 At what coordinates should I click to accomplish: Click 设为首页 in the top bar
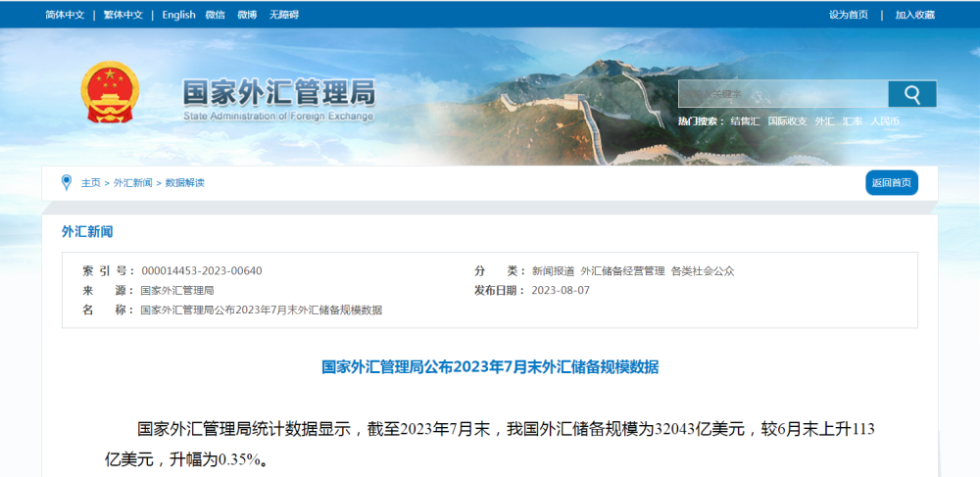pyautogui.click(x=848, y=15)
